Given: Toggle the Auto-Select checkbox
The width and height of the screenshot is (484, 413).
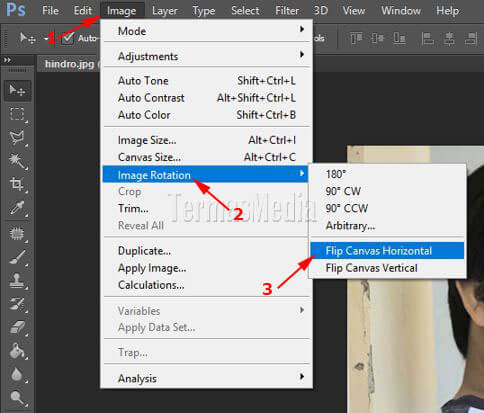Looking at the screenshot, I should point(68,38).
